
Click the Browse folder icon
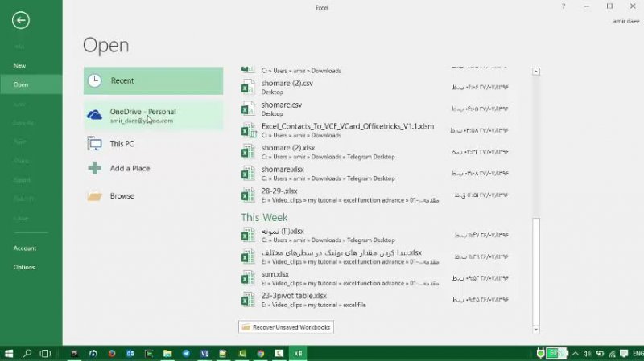click(x=95, y=196)
